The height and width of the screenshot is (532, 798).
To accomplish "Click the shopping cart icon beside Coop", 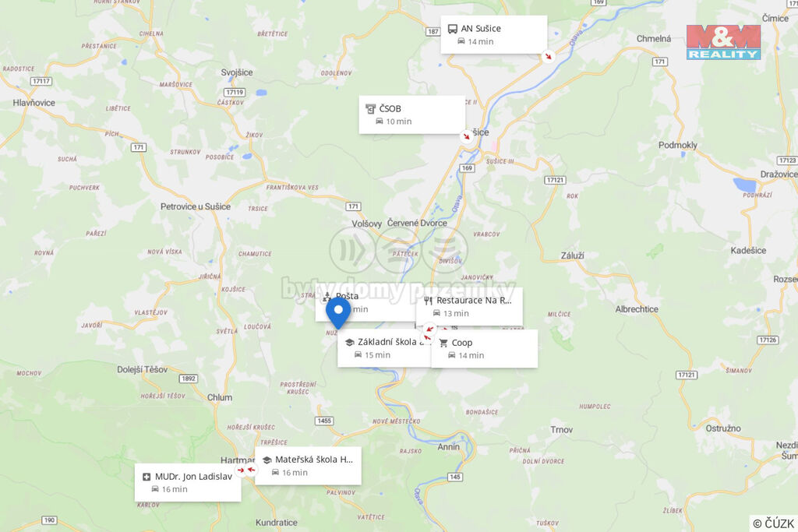I will coord(443,343).
